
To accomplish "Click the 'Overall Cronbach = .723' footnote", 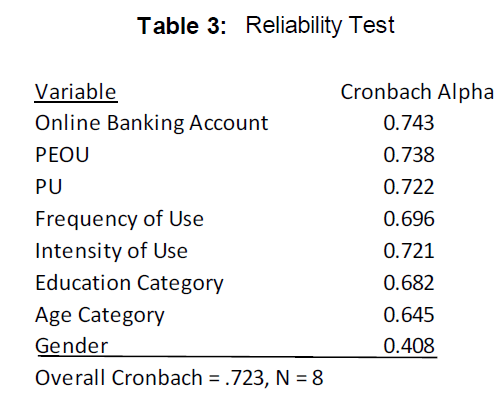I will [x=151, y=378].
